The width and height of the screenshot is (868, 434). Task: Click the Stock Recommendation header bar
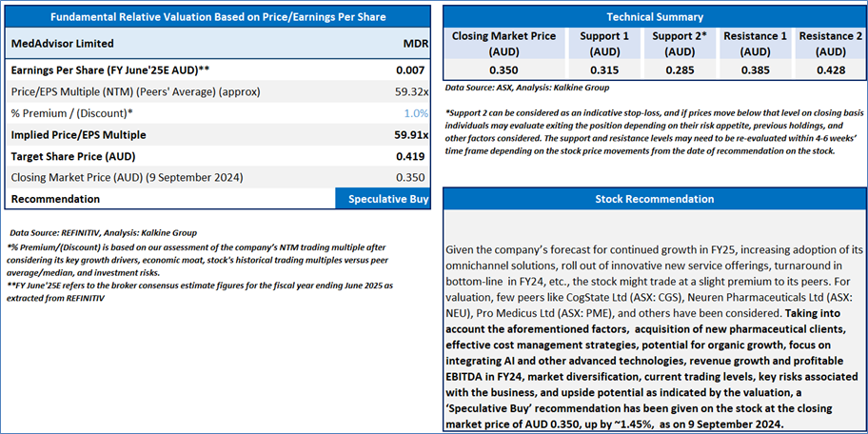(654, 199)
